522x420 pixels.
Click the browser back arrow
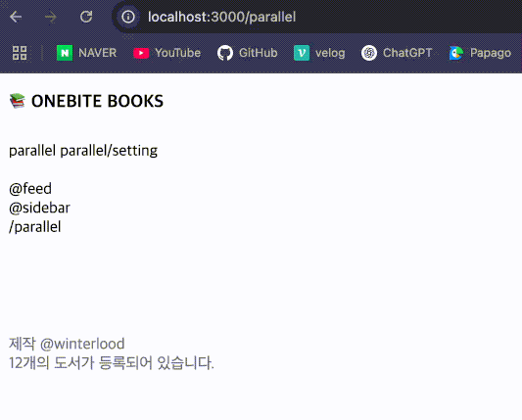16,17
